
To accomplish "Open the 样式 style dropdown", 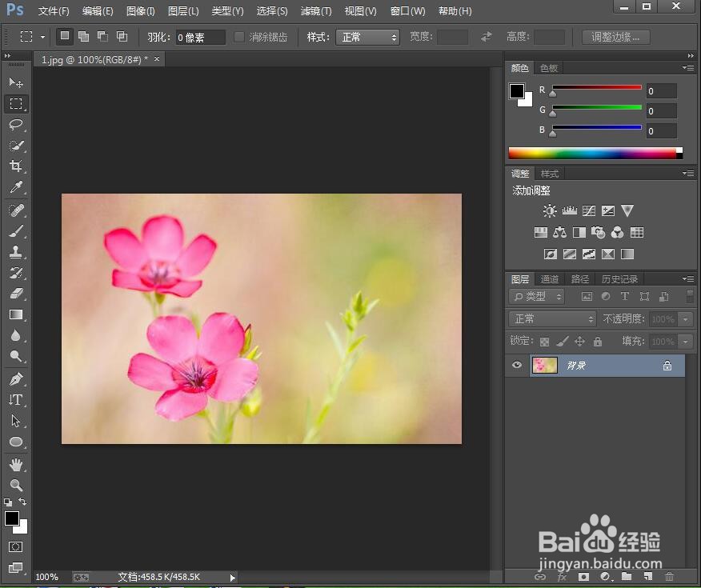I will (367, 37).
